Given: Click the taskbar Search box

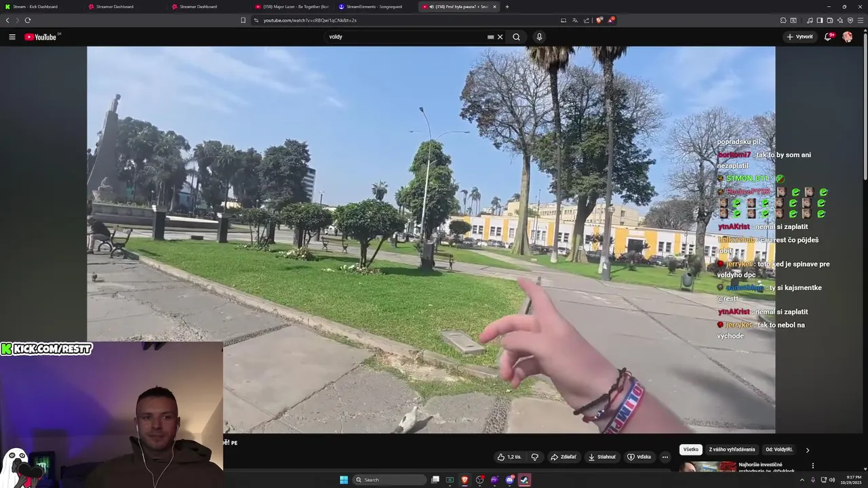Looking at the screenshot, I should pos(390,480).
